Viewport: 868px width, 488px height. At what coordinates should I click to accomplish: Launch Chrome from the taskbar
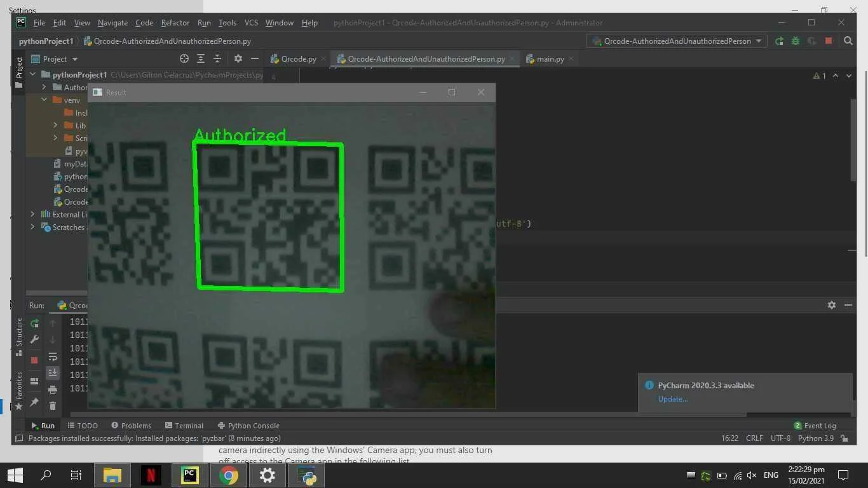click(x=229, y=475)
